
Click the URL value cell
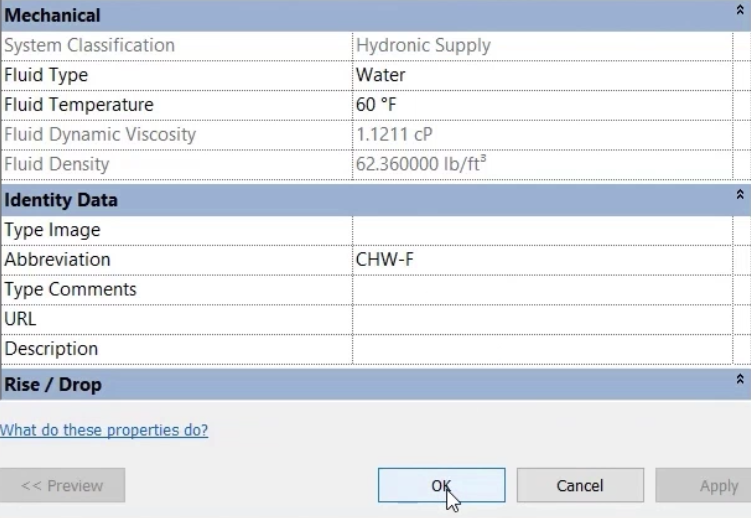[542, 319]
